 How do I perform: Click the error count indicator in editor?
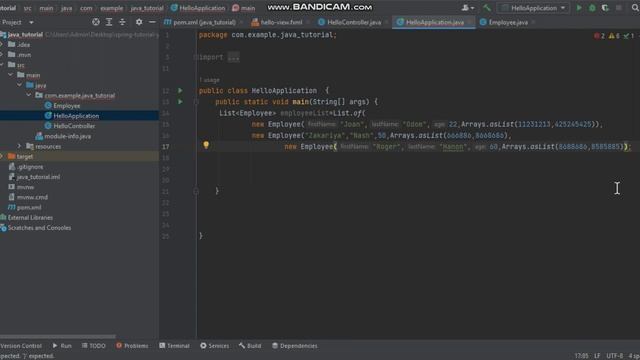coord(600,36)
